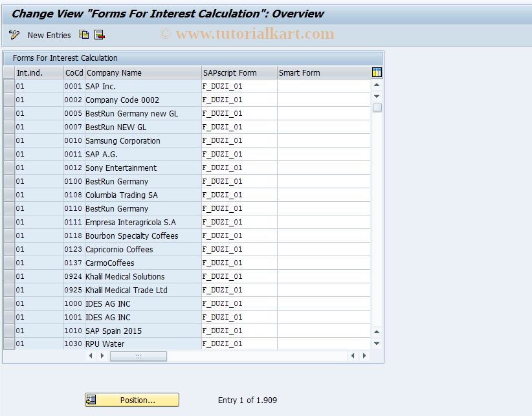Select the row for Samsung Corporation

[9, 140]
